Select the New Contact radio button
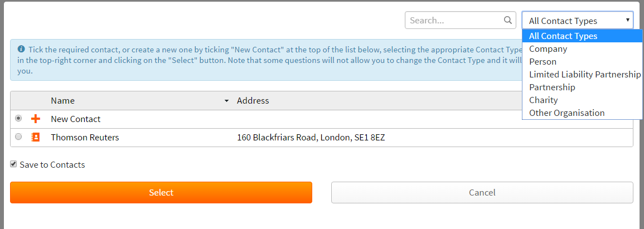The width and height of the screenshot is (644, 229). click(19, 119)
